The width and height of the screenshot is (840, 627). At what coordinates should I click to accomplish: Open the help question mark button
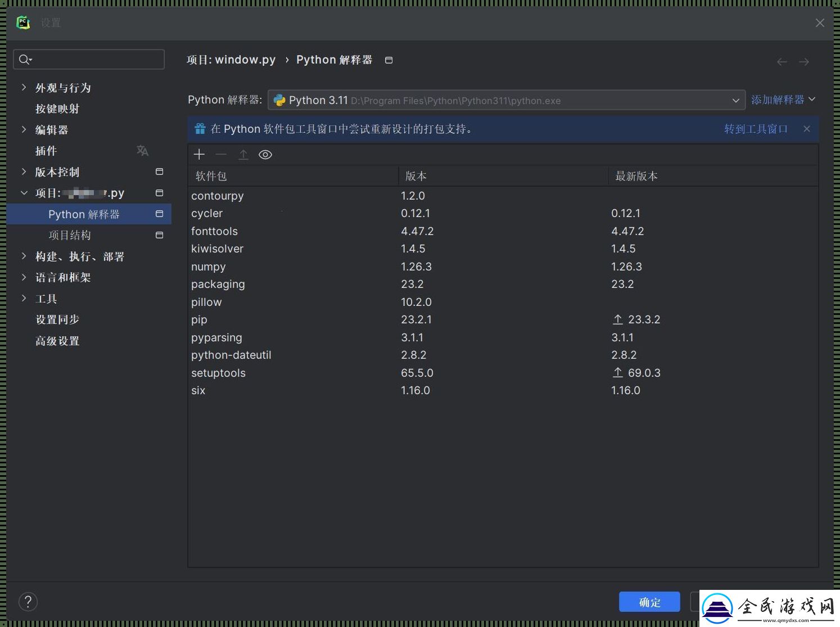(x=28, y=602)
